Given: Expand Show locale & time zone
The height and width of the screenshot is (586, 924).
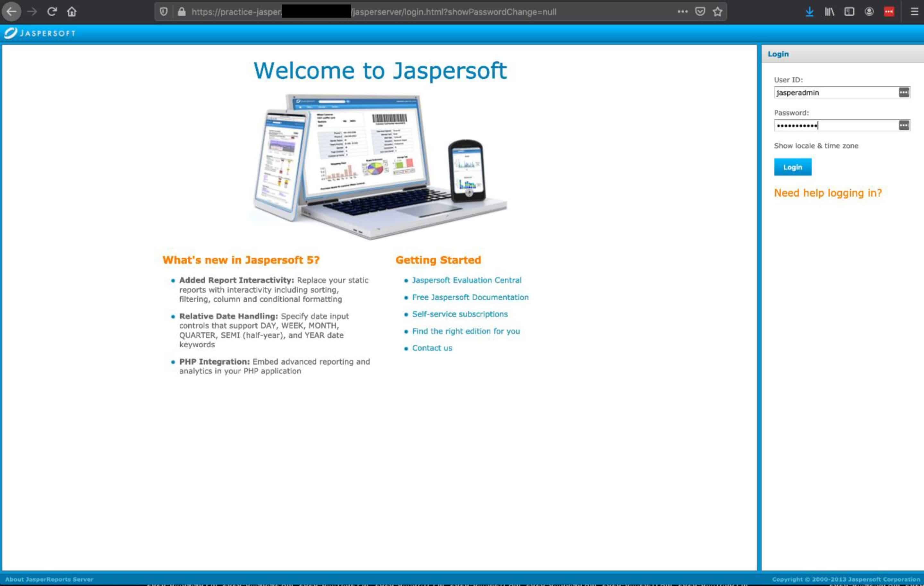Looking at the screenshot, I should [816, 146].
